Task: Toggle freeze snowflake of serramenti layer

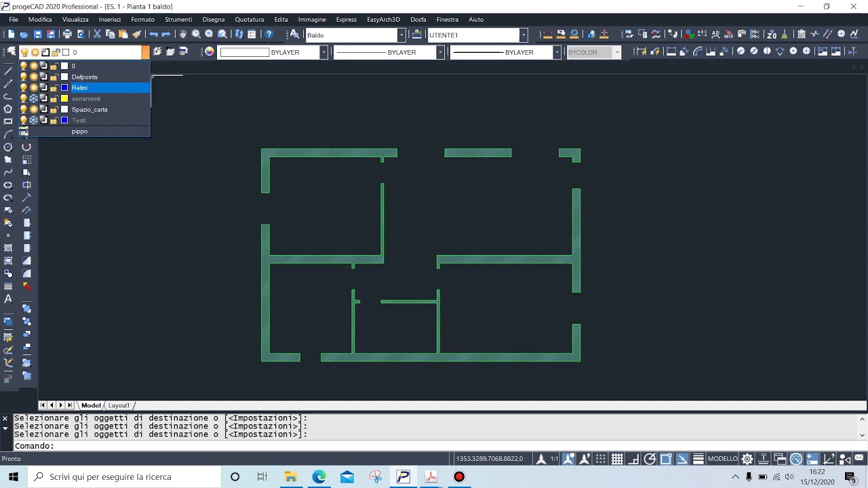Action: tap(34, 98)
